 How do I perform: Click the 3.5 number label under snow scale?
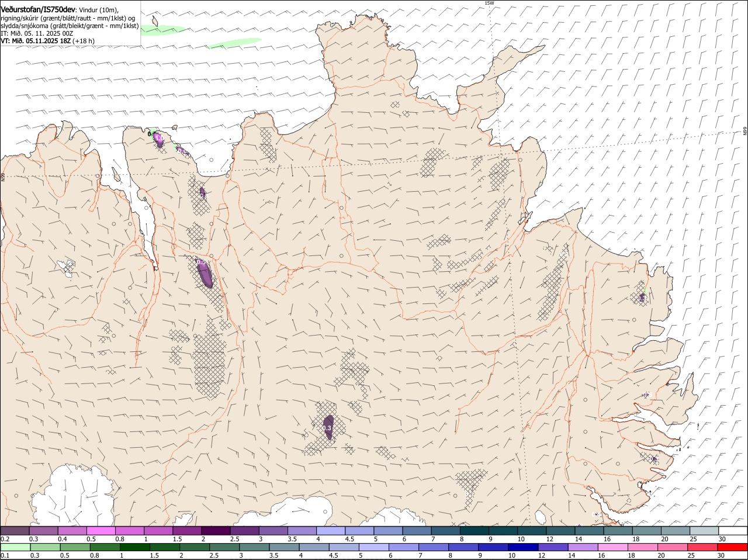pos(292,538)
